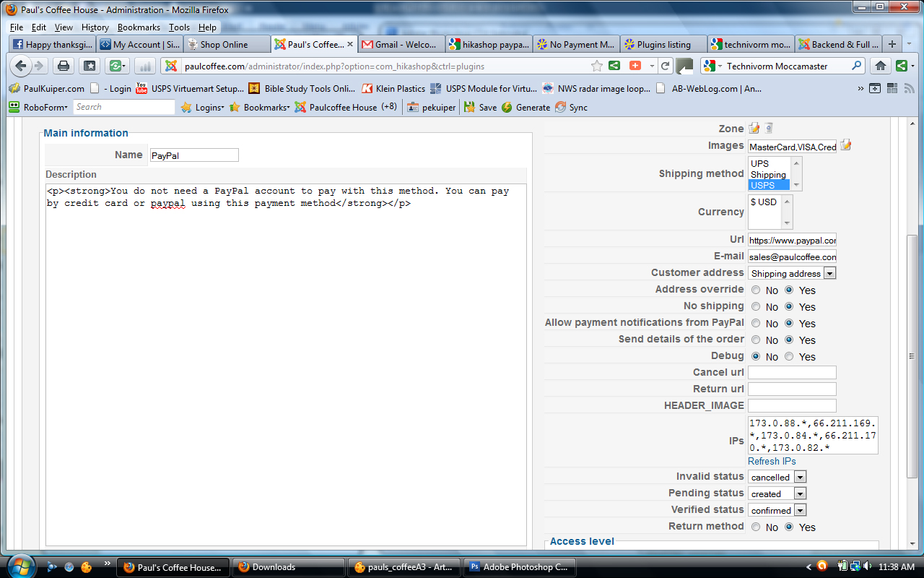The image size is (924, 578).
Task: Set Allow payment notifications from PayPal to No
Action: (756, 323)
